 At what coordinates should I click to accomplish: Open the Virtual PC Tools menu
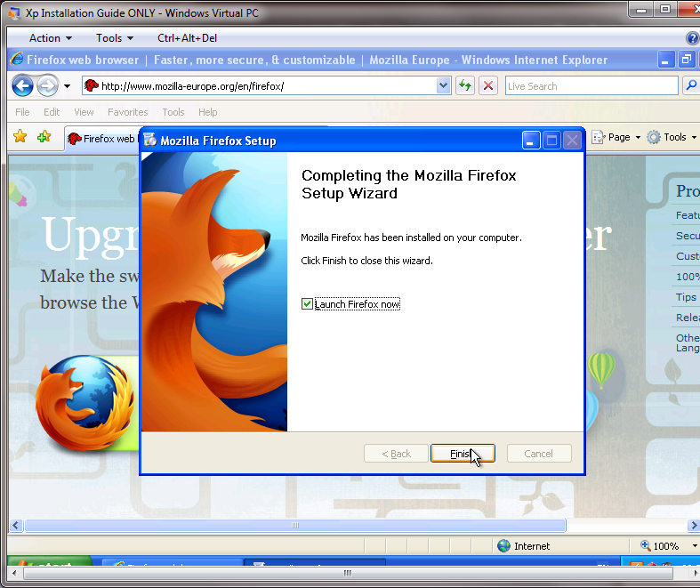pyautogui.click(x=115, y=38)
